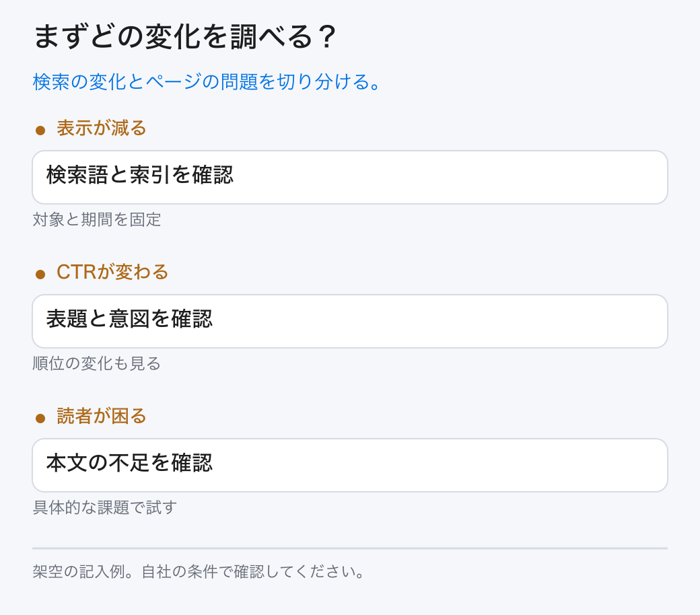Focus the 検索語と索引を確認 field
700x615 pixels.
click(x=350, y=177)
